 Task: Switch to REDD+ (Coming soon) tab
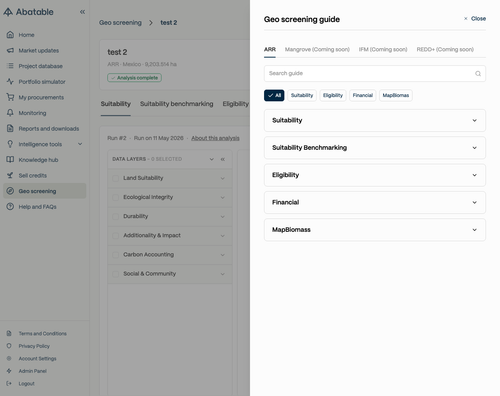[x=445, y=49]
